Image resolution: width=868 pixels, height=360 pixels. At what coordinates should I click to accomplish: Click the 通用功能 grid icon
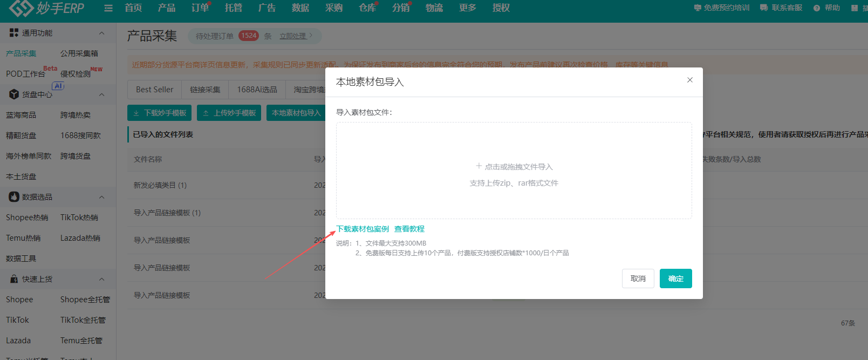[14, 33]
